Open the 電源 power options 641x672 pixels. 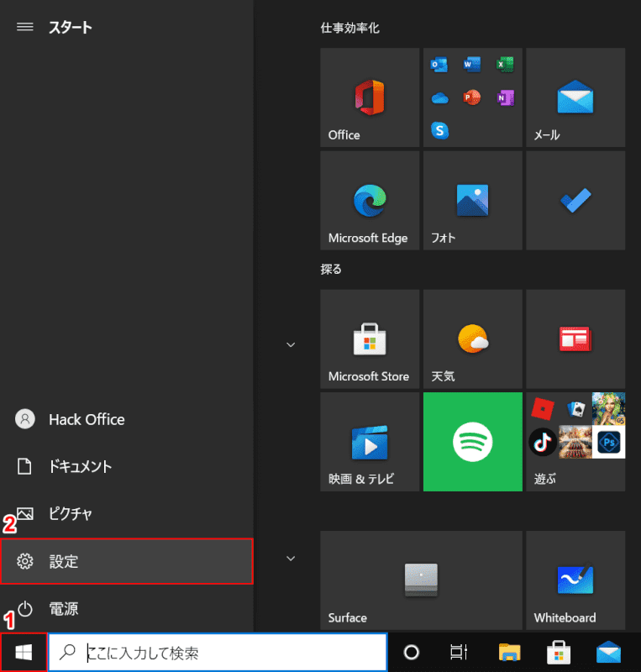tap(127, 608)
